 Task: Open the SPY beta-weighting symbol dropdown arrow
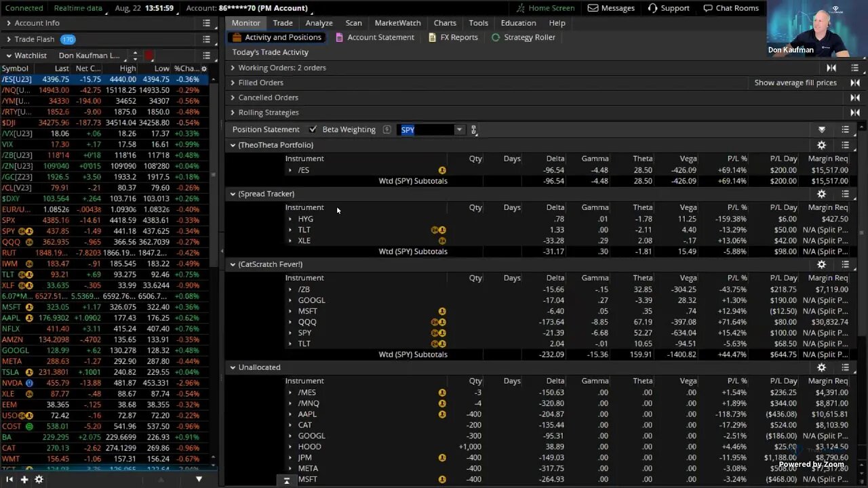(x=459, y=129)
